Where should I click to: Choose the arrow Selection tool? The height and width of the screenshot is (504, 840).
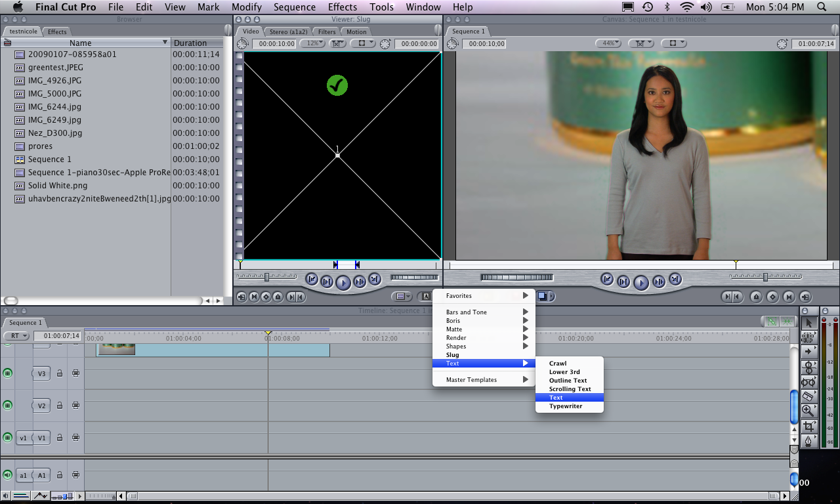[808, 322]
